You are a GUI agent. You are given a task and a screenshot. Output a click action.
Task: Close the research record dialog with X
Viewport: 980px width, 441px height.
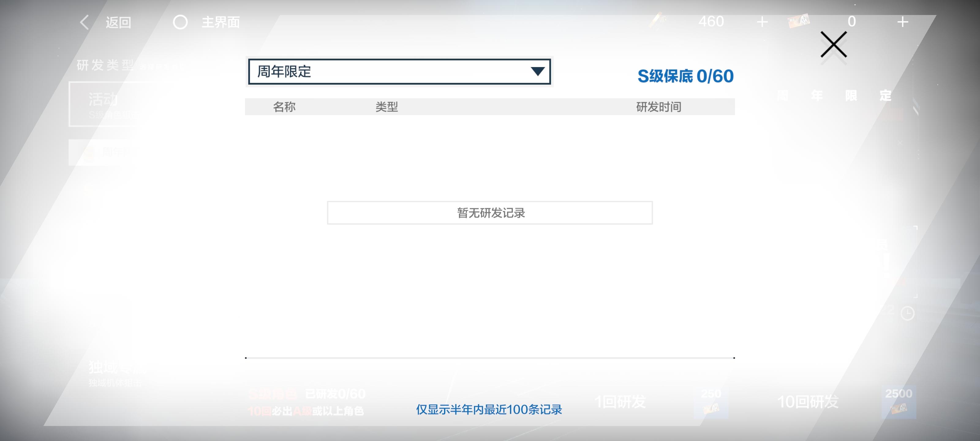(x=833, y=44)
